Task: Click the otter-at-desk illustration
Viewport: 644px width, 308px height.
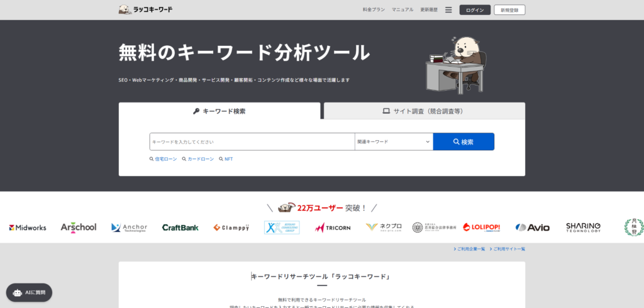Action: [x=456, y=65]
